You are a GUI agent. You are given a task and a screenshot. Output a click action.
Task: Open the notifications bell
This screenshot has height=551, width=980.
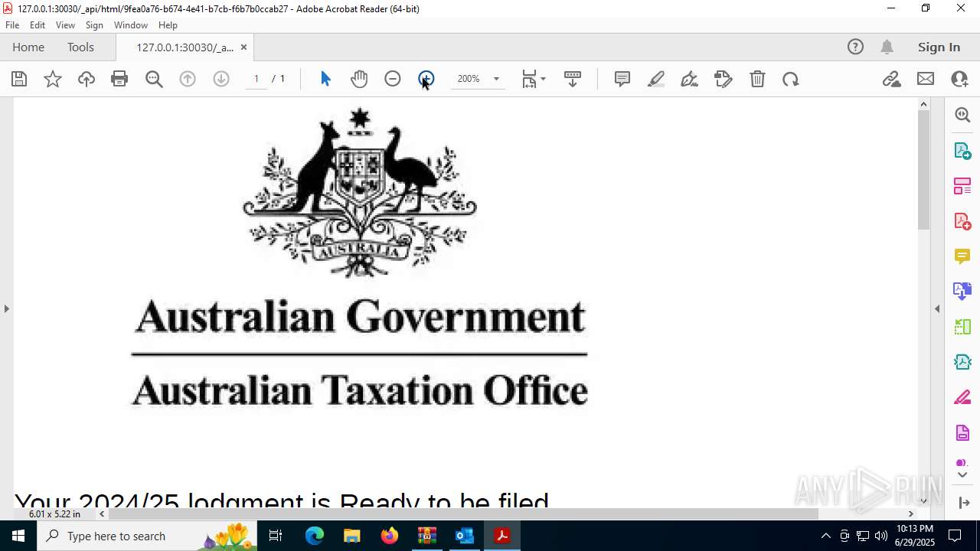tap(887, 47)
